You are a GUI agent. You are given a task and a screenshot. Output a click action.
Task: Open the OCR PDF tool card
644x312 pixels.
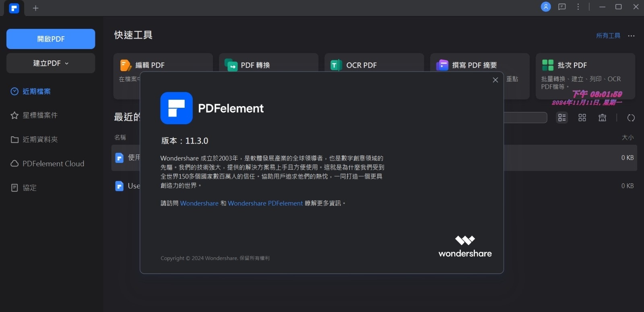click(374, 63)
